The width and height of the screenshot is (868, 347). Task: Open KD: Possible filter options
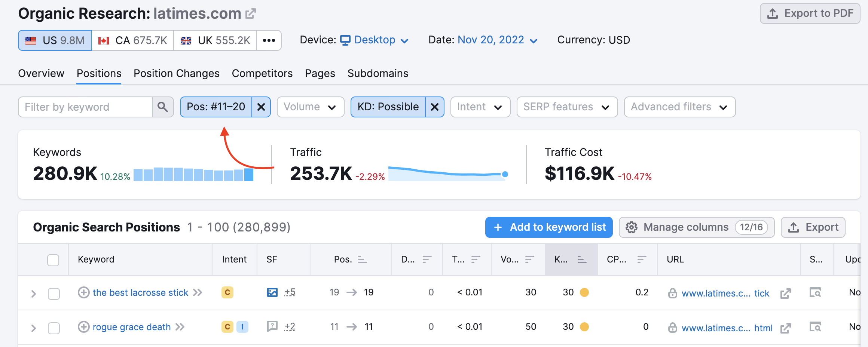388,107
